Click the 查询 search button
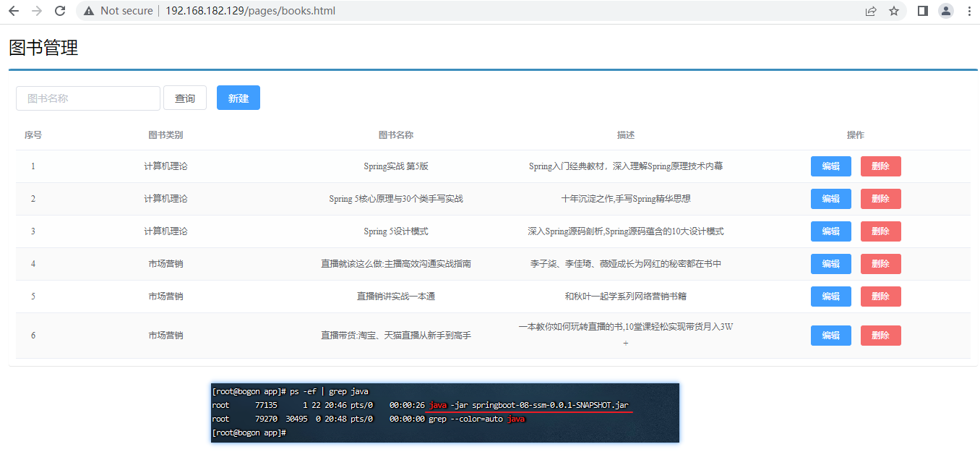Image resolution: width=980 pixels, height=452 pixels. coord(185,98)
